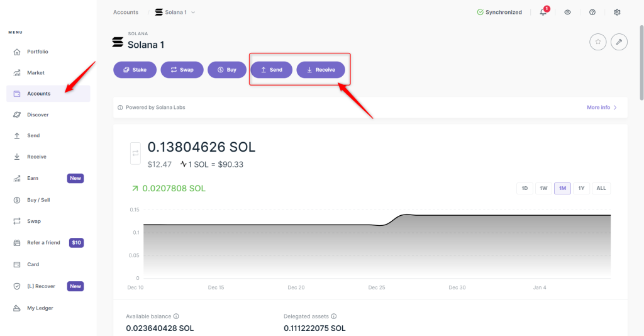Star the Solana 1 account

tap(597, 42)
